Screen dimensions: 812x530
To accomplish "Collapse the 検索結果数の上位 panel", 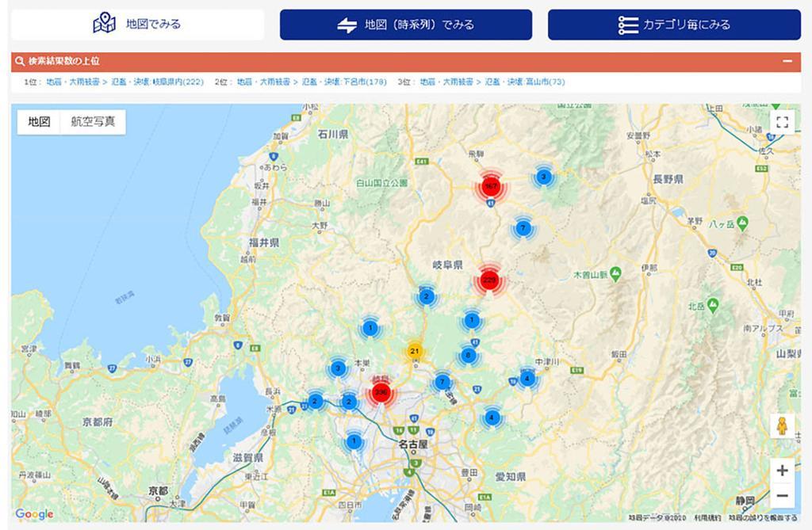I will click(x=787, y=61).
